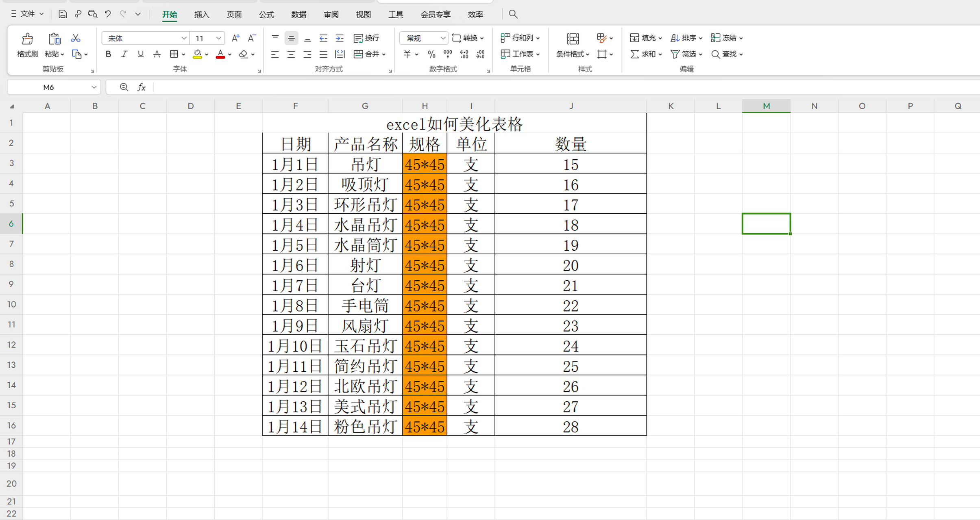
Task: Click the Format Painter (格式刷) icon
Action: coord(27,39)
